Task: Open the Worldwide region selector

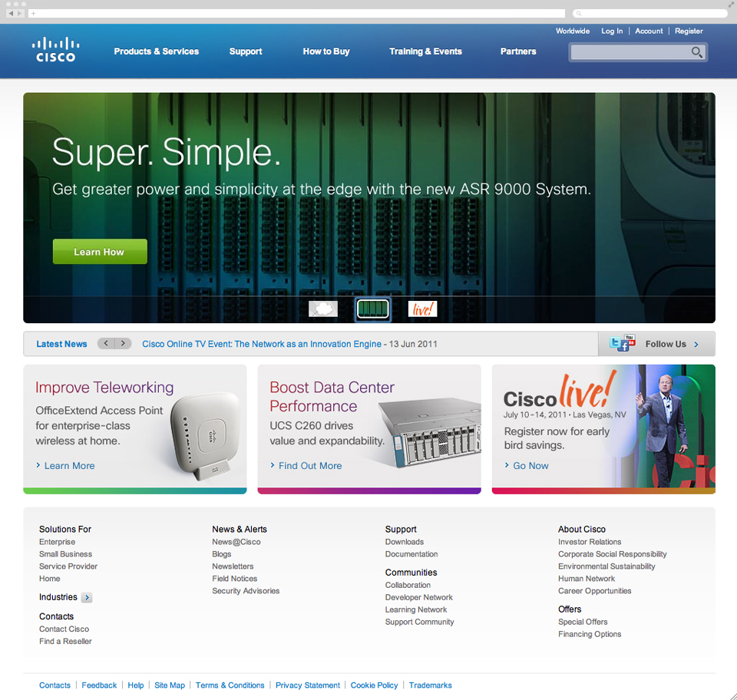Action: click(x=573, y=31)
